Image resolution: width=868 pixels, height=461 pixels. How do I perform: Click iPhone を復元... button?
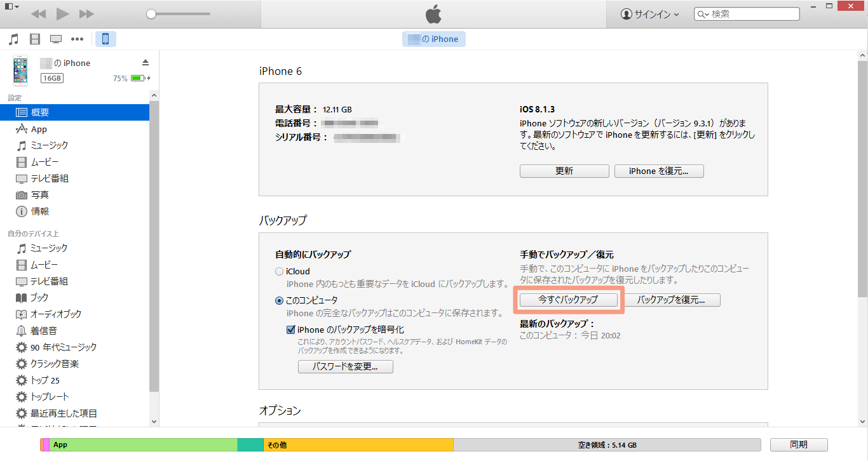coord(659,171)
